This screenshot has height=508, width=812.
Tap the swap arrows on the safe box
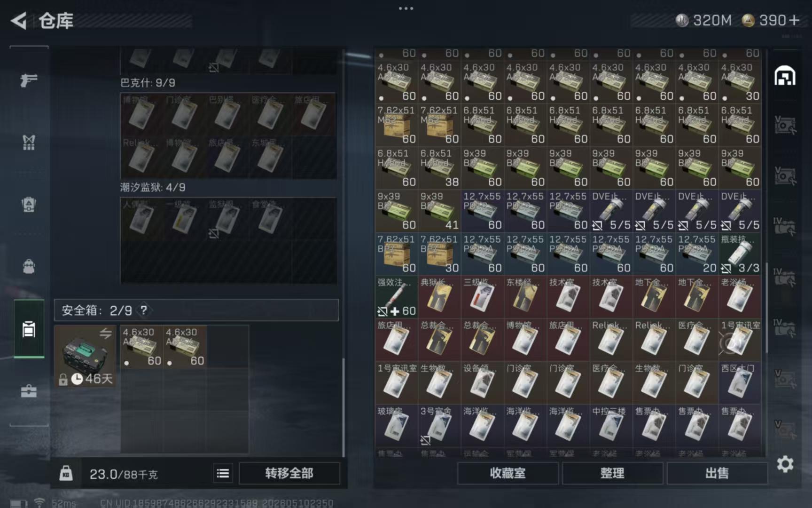click(106, 333)
